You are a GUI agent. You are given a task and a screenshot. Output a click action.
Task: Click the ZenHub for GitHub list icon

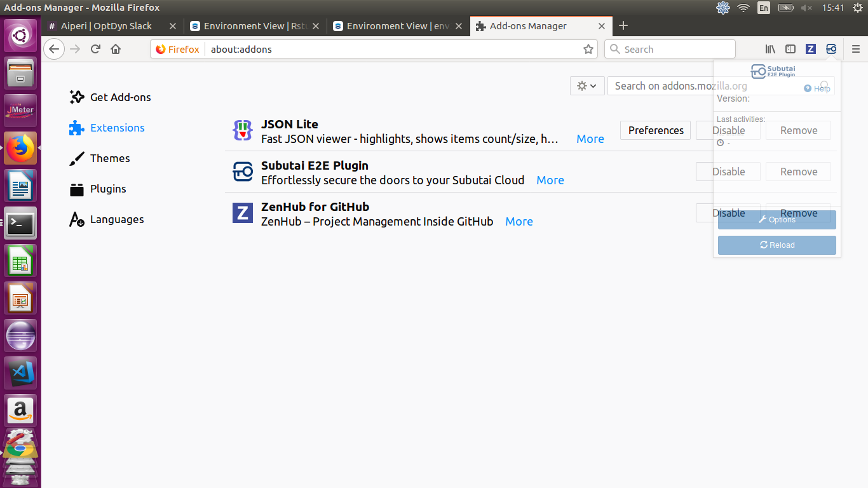pos(243,213)
